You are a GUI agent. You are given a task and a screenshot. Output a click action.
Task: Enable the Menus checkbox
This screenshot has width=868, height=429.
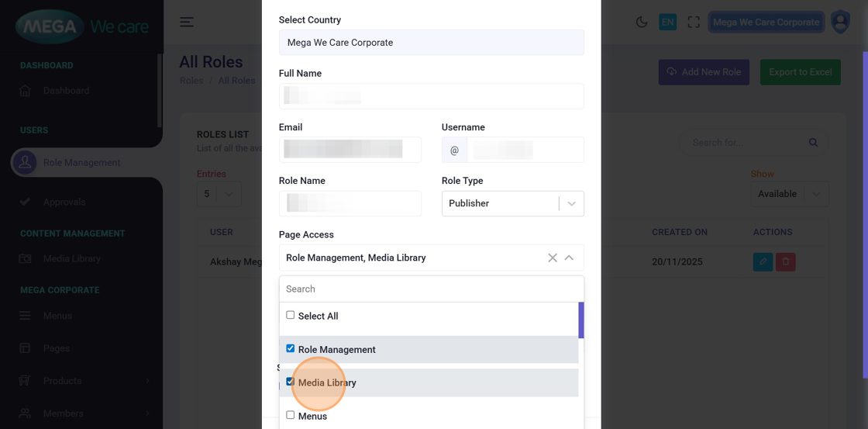coord(291,415)
